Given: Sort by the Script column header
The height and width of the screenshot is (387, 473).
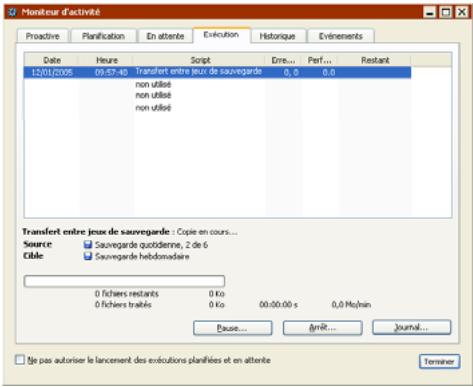Looking at the screenshot, I should [x=200, y=60].
